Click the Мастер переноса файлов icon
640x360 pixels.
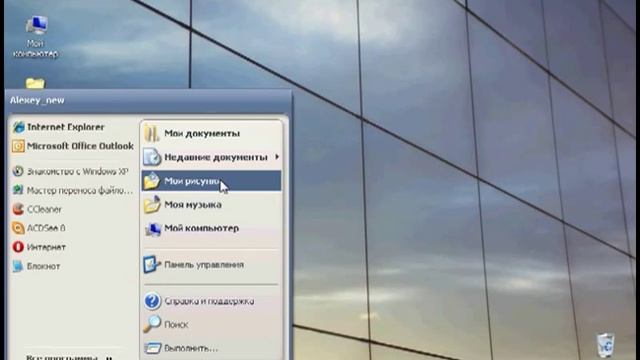pos(18,190)
